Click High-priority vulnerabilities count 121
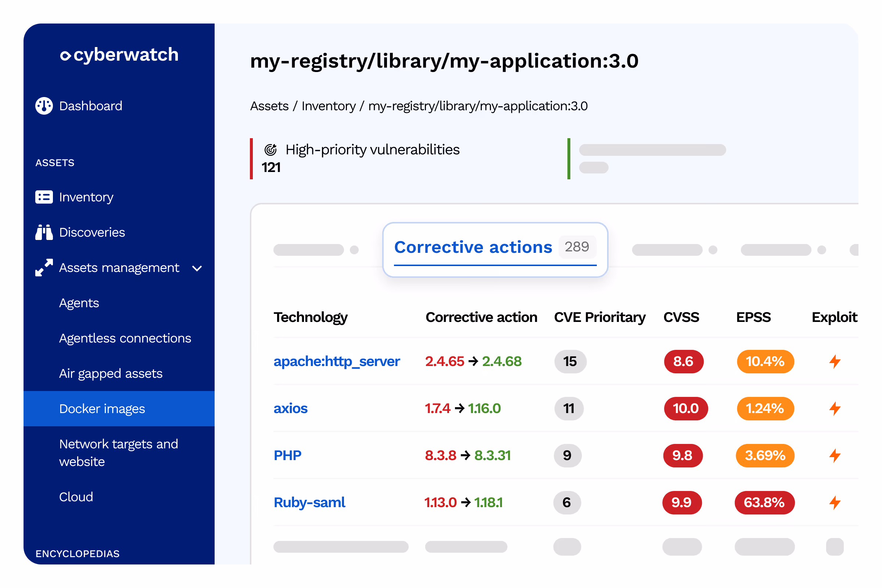This screenshot has width=882, height=588. click(271, 167)
